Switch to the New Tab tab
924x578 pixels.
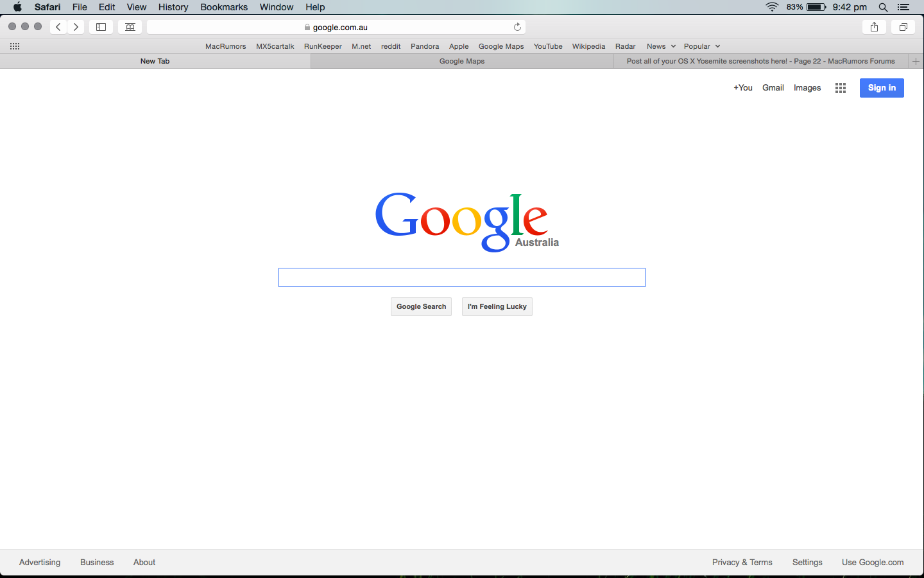tap(155, 61)
